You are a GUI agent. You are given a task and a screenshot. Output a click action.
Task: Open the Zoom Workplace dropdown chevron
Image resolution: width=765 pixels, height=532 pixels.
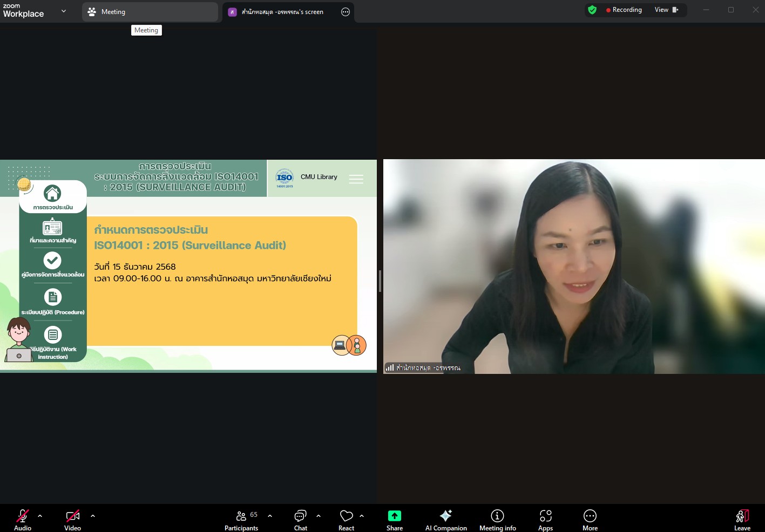point(64,11)
